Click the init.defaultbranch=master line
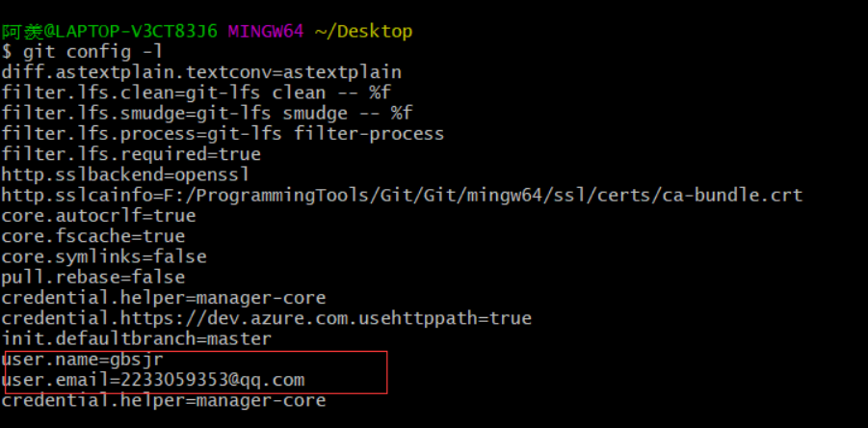 coord(137,339)
